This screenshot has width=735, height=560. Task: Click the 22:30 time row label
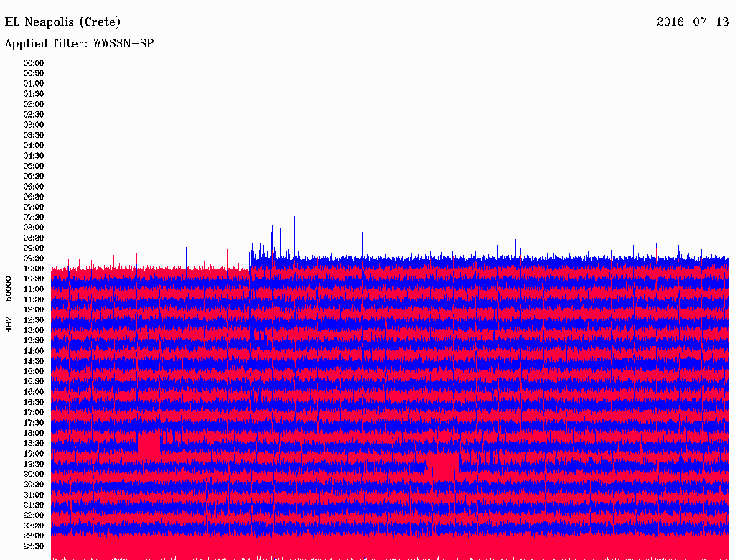coord(34,526)
